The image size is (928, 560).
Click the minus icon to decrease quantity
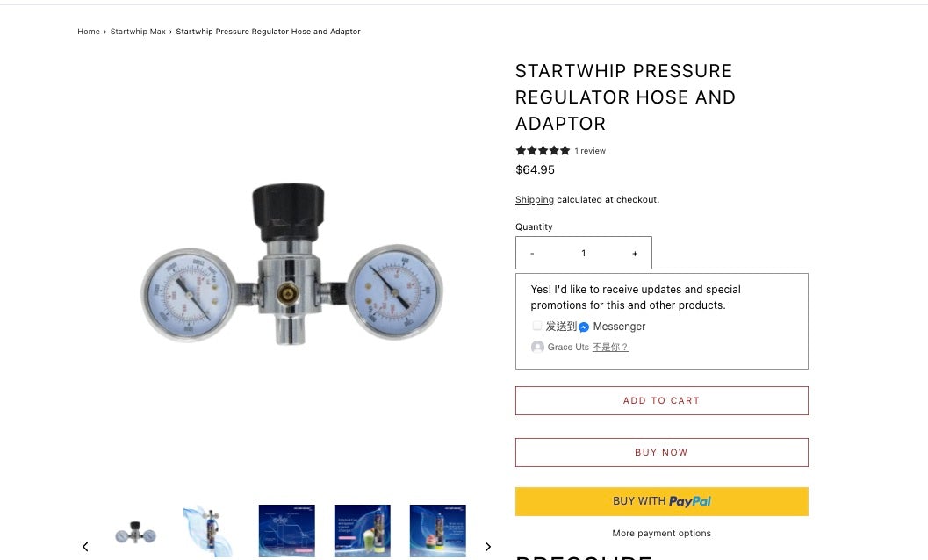532,253
